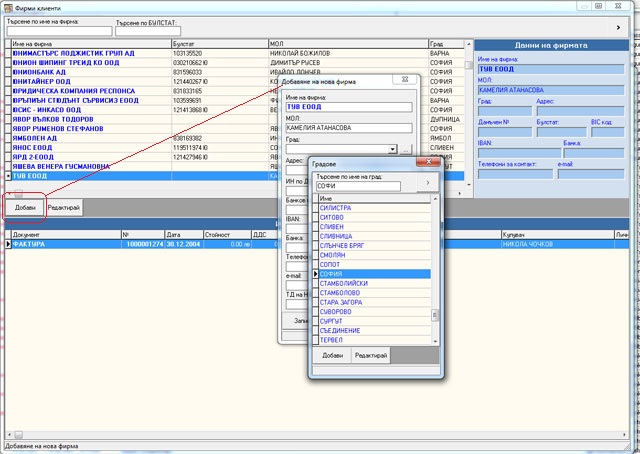This screenshot has width=640, height=454.
Task: Click the bottom horizontal scrollbar's left arrow
Action: pos(9,434)
